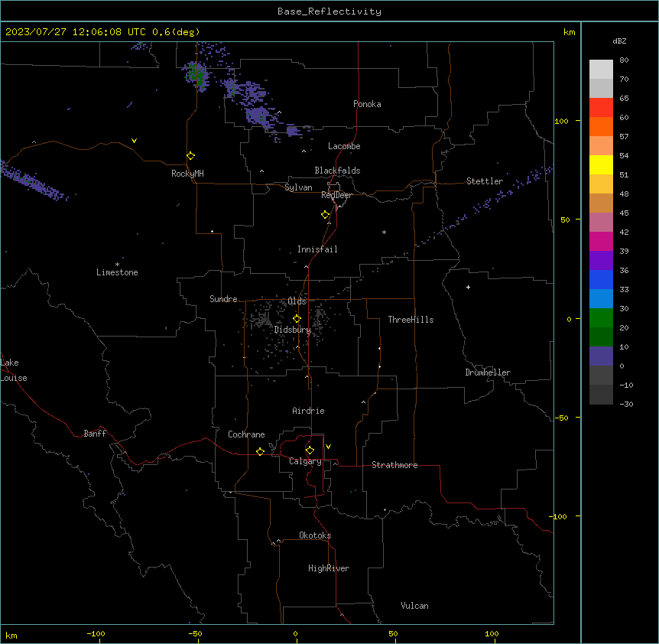The height and width of the screenshot is (644, 659).
Task: Pick the orange 60-57 dBZ legend swatch
Action: click(601, 127)
